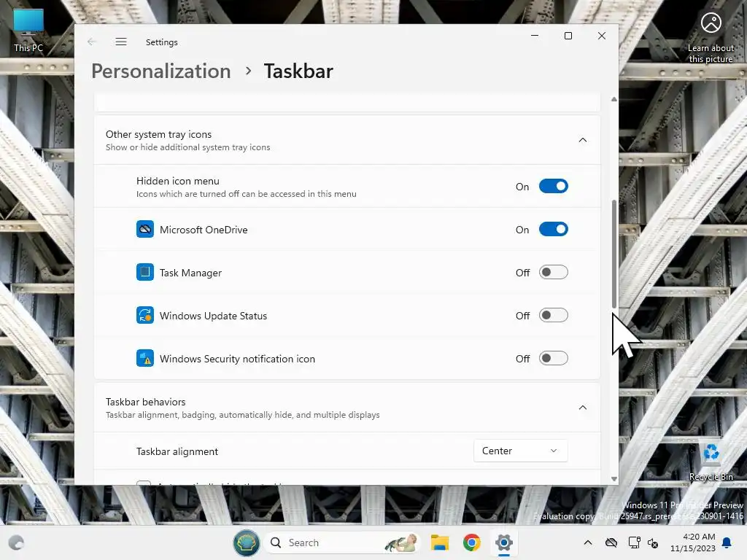Screen dimensions: 747x560
Task: Click the 'Taskbar alignment' label
Action: (177, 451)
